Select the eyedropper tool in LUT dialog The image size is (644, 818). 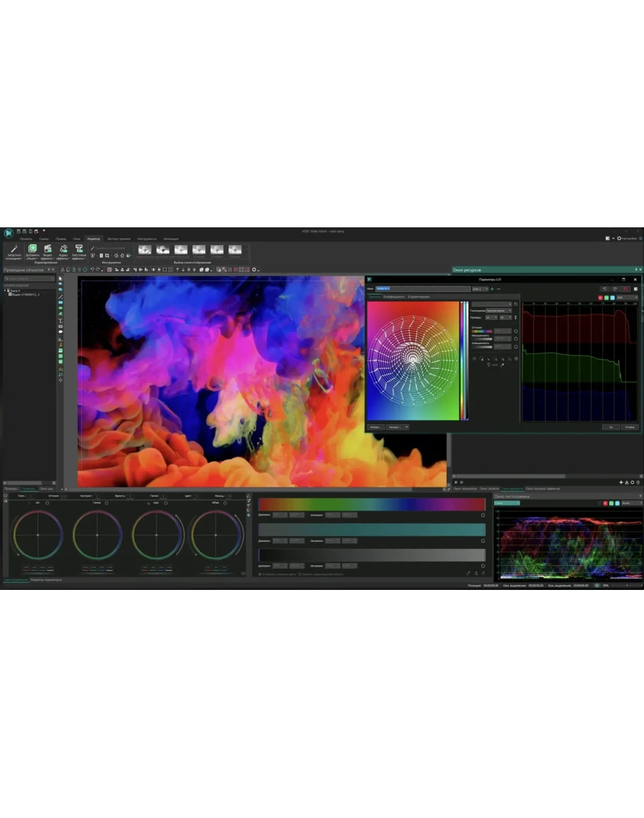point(502,364)
